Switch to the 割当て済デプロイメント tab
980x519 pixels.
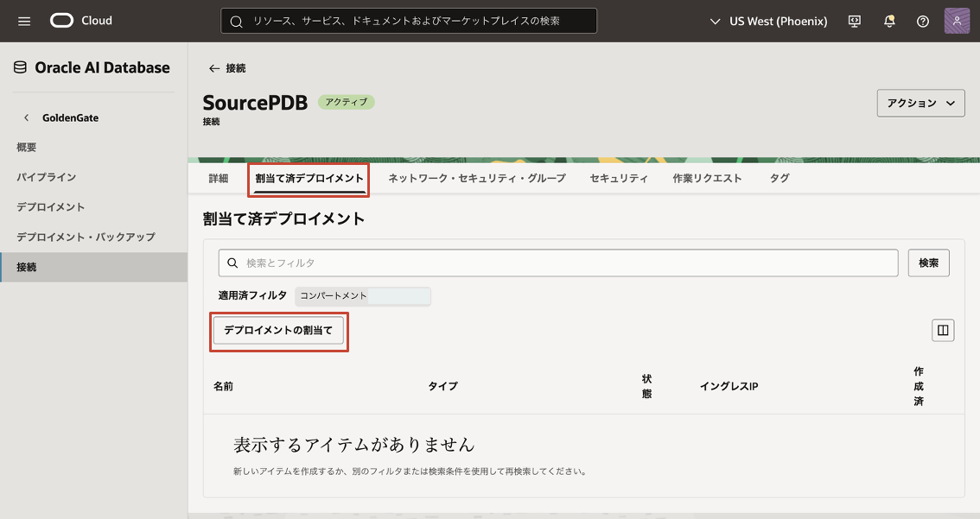(309, 179)
